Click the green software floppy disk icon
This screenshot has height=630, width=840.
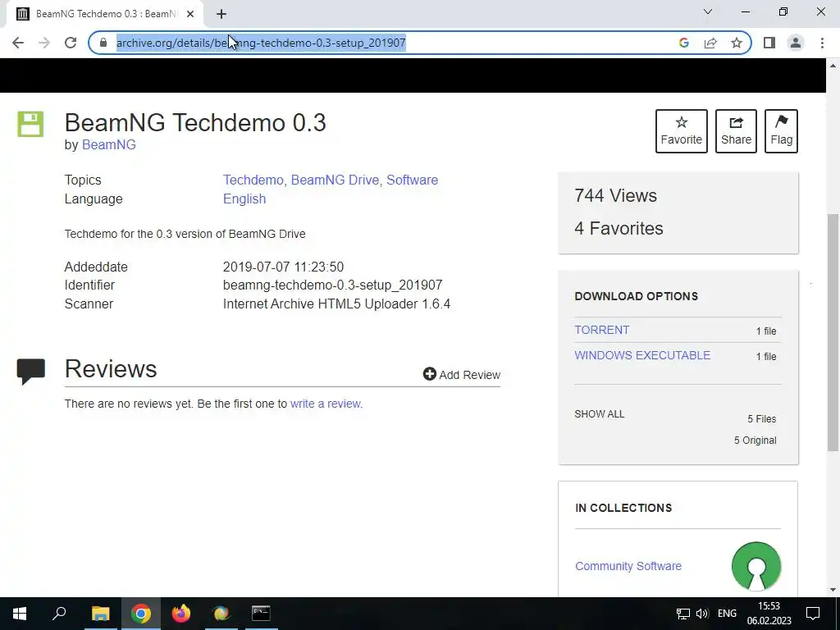pos(30,125)
